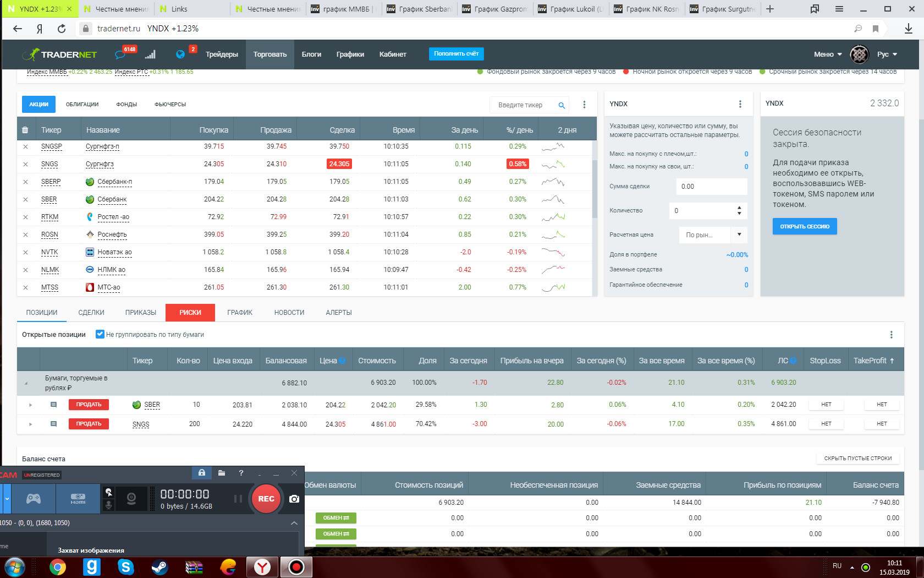Click the Пополнить счёт button

pos(457,54)
